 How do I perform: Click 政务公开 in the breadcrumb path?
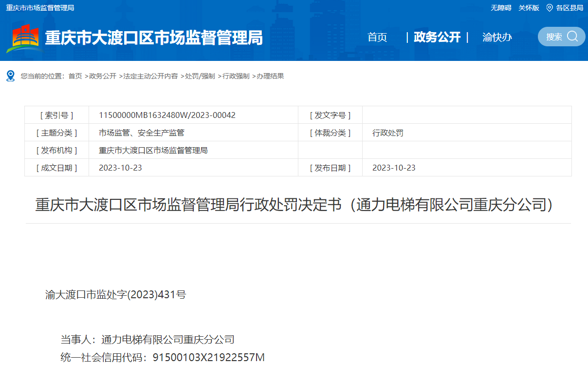[103, 77]
